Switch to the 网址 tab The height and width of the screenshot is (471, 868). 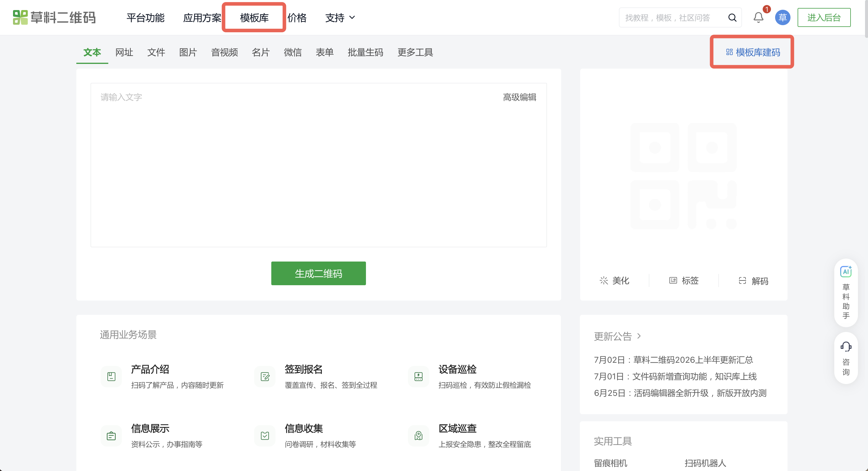tap(124, 52)
